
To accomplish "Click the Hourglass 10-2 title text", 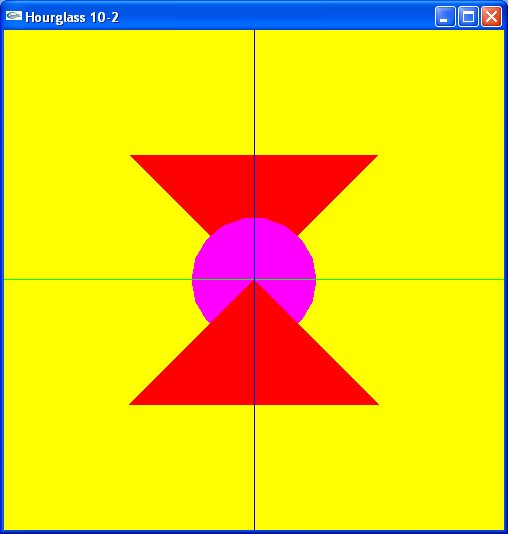I will click(72, 17).
